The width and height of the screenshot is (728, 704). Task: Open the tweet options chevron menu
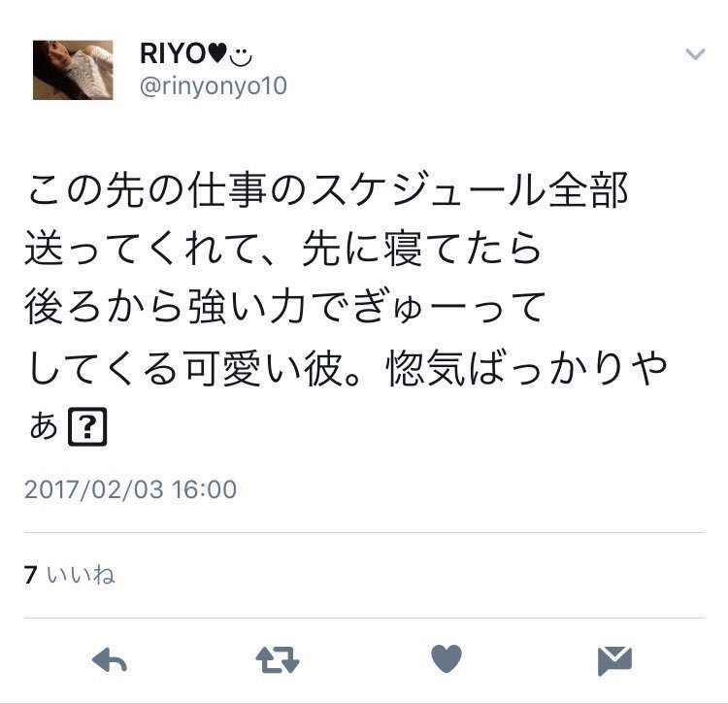(x=695, y=53)
